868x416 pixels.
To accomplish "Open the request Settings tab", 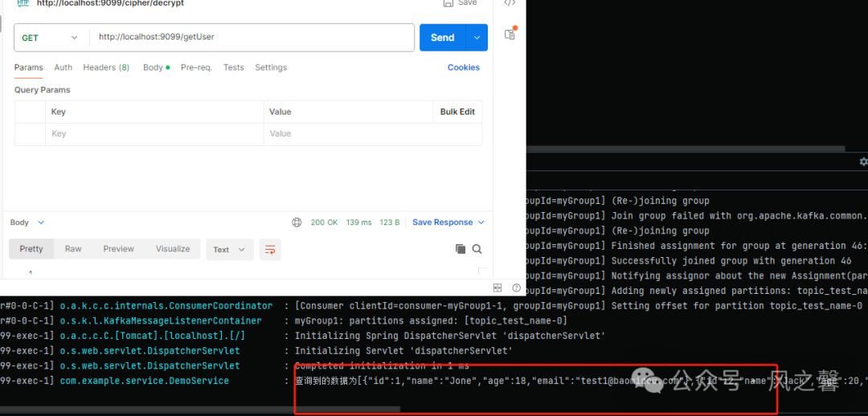I will pos(271,67).
